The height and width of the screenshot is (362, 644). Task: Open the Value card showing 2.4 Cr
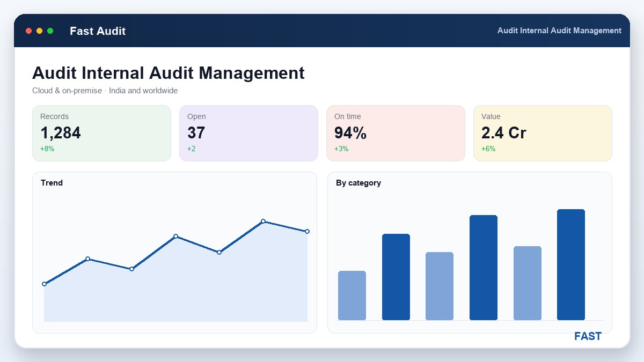click(543, 133)
